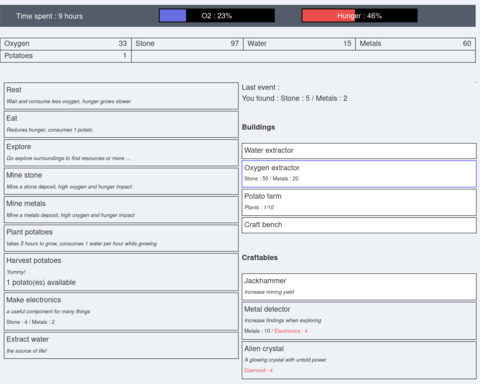The width and height of the screenshot is (480, 384).
Task: Click '1 potato(es) available' text
Action: click(41, 283)
